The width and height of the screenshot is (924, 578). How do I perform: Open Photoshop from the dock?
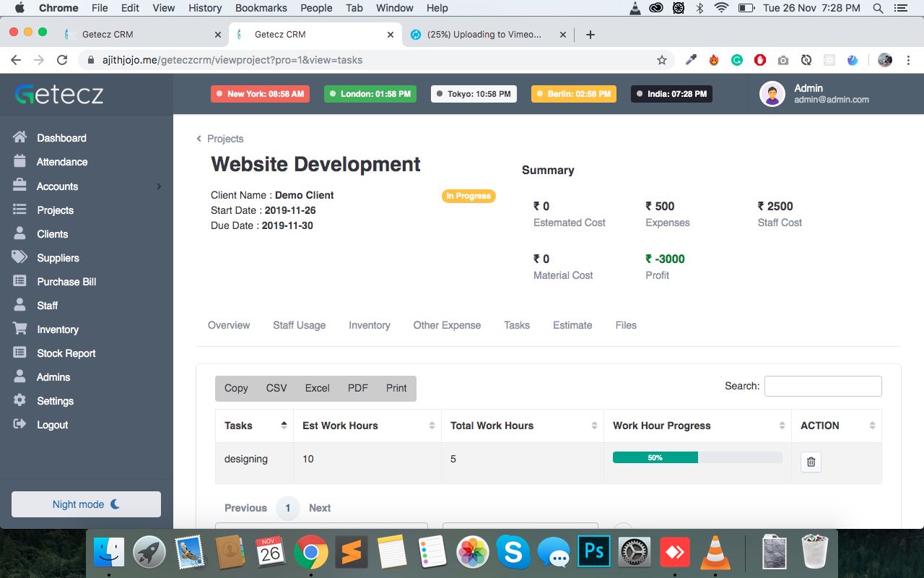coord(593,553)
